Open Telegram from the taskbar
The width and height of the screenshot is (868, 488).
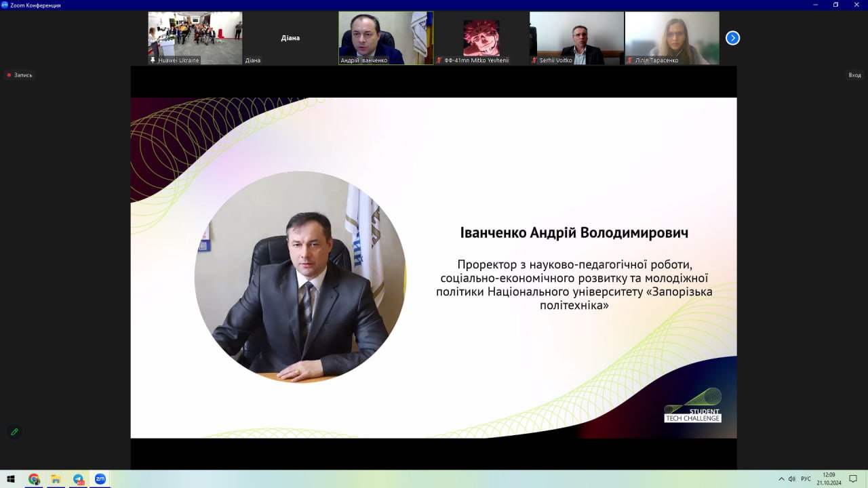point(78,479)
